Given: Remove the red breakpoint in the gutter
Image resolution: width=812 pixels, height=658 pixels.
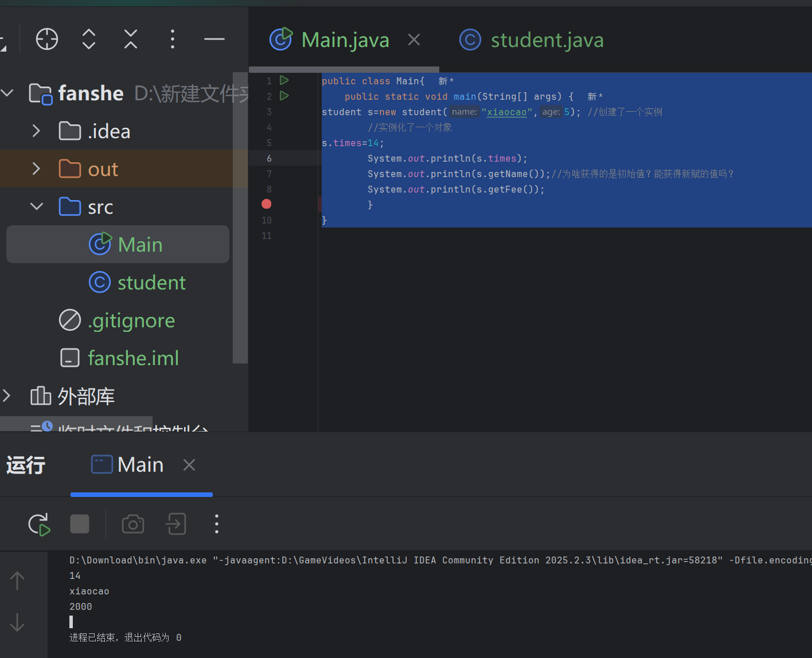Looking at the screenshot, I should [x=266, y=204].
